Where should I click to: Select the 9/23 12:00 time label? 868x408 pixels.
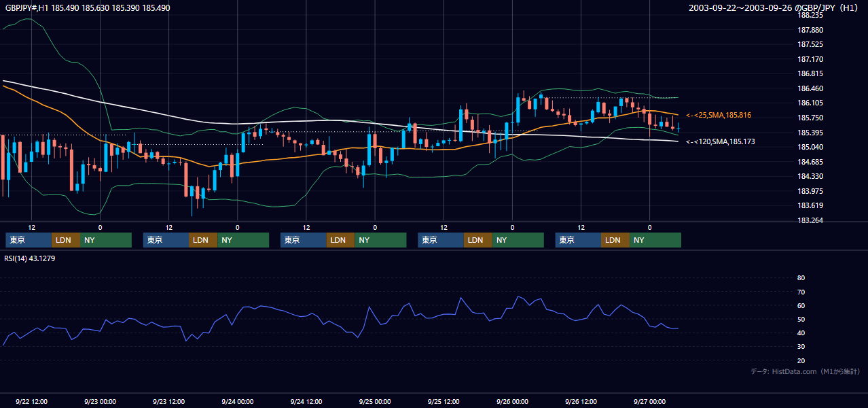(x=168, y=402)
